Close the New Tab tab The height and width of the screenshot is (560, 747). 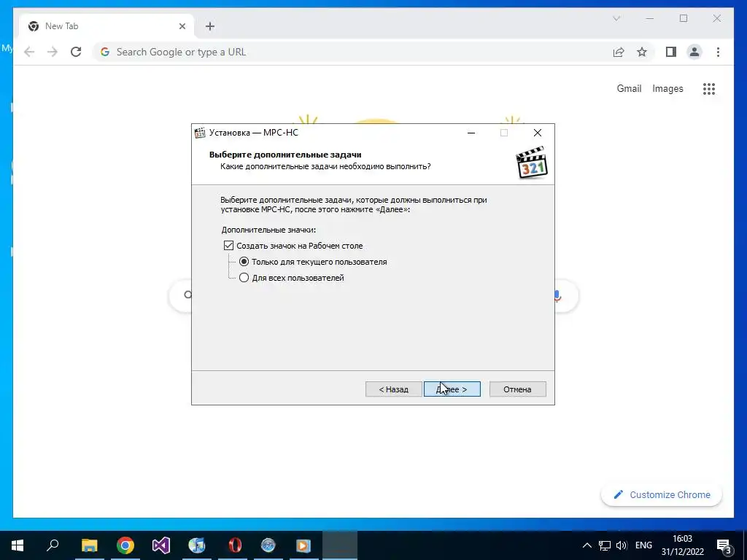click(x=182, y=26)
